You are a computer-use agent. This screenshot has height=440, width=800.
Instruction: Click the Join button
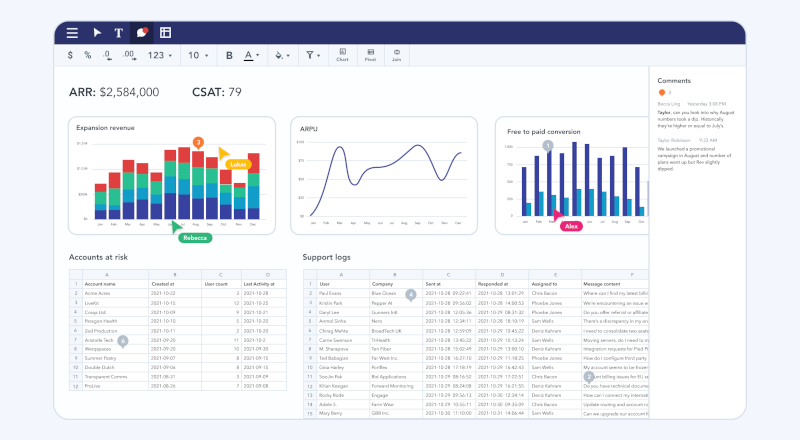point(397,55)
